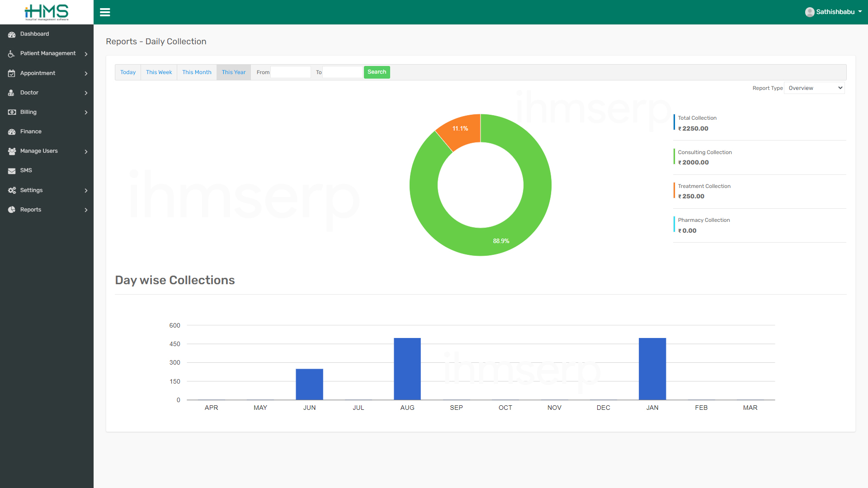Open the Dashboard menu item
Viewport: 868px width, 488px height.
tap(47, 34)
